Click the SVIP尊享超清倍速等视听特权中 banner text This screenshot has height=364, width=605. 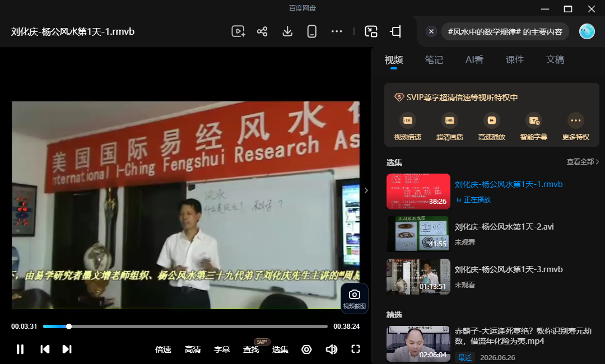[x=462, y=97]
